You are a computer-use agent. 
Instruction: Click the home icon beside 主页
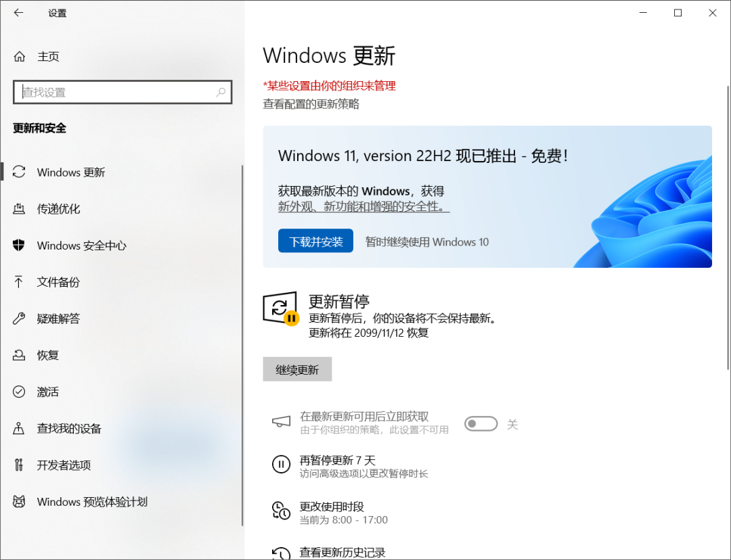click(19, 56)
